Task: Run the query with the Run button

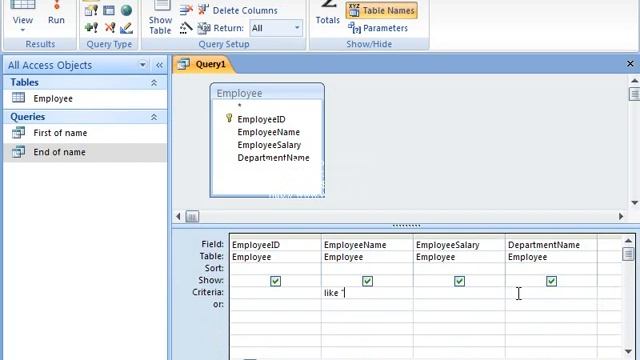Action: pos(56,13)
